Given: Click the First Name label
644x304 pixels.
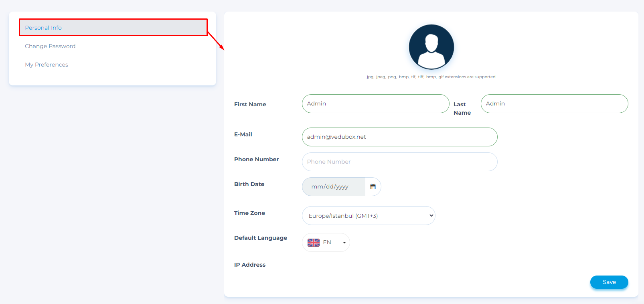Looking at the screenshot, I should 250,104.
